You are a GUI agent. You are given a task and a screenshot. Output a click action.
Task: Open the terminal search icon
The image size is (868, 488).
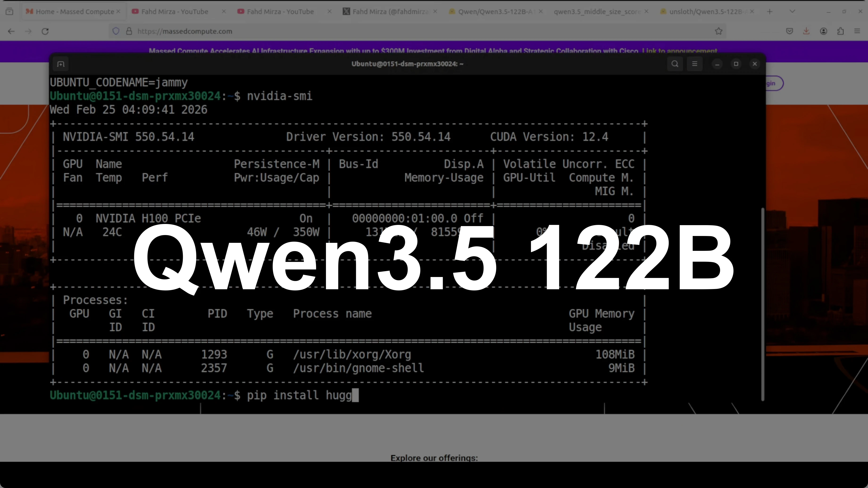(675, 64)
